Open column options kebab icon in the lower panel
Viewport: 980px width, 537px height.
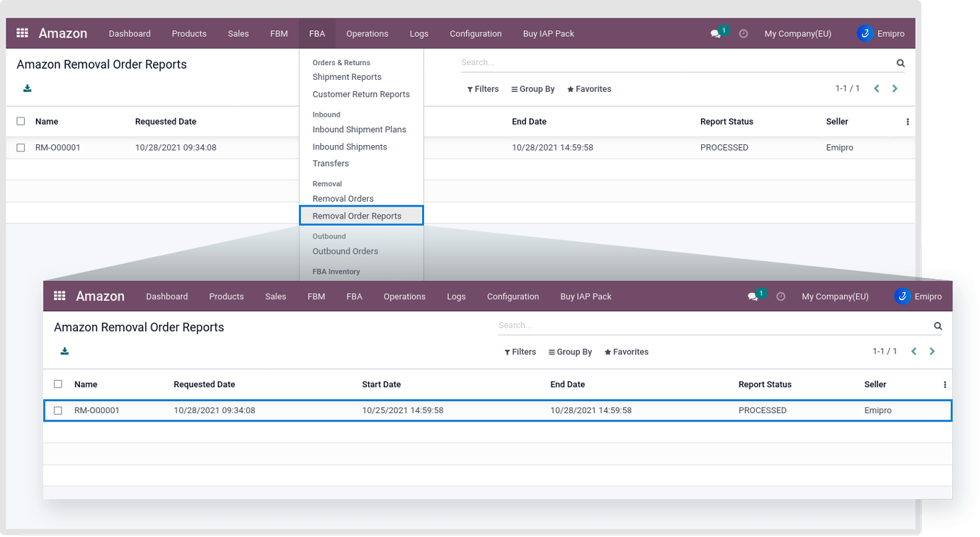(x=945, y=384)
